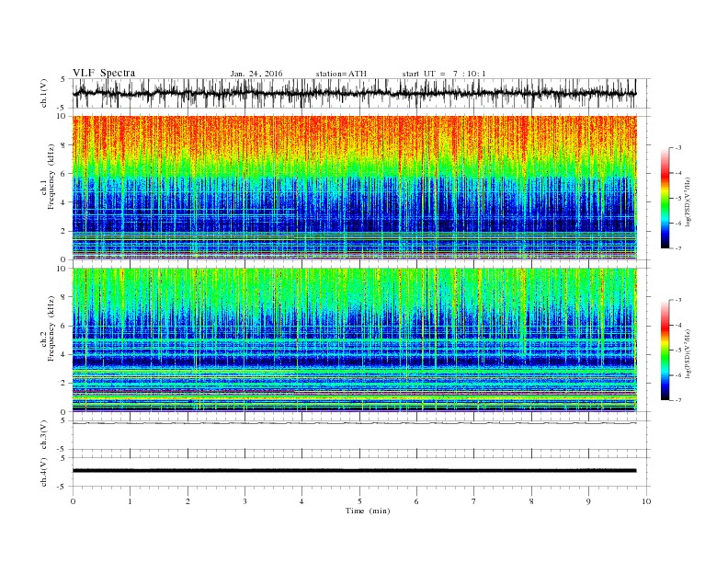Click the "VLF Spectra" plot title
The width and height of the screenshot is (728, 563).
[x=104, y=73]
